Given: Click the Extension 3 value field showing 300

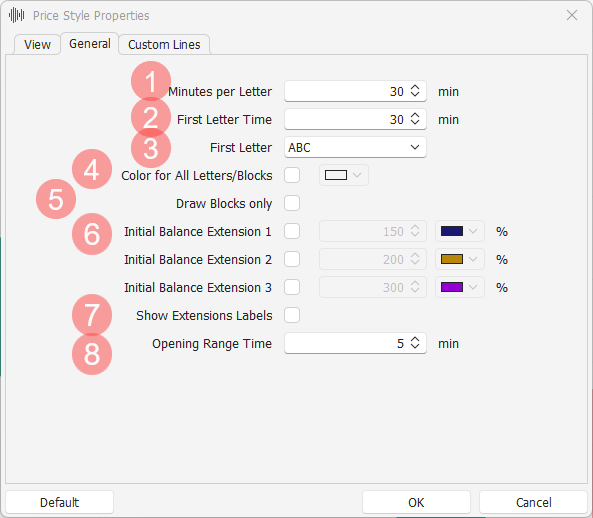Looking at the screenshot, I should click(373, 287).
